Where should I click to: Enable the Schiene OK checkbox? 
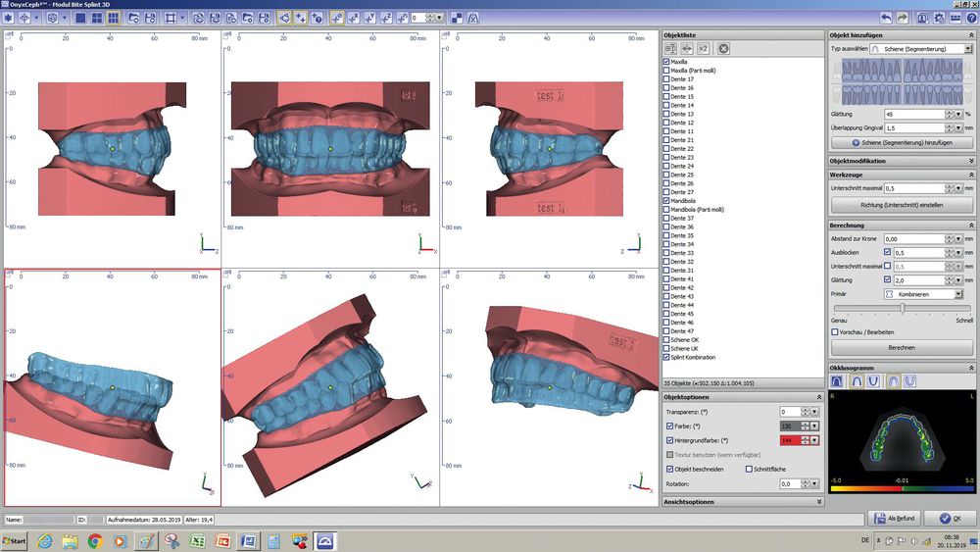tap(667, 340)
